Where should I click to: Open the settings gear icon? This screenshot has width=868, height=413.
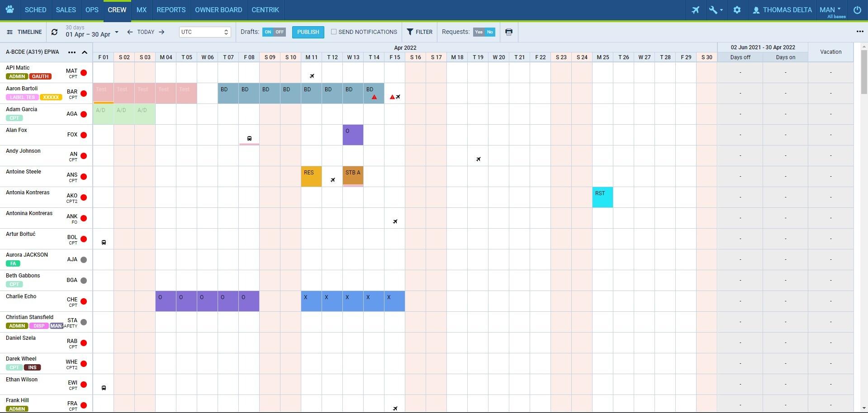click(x=737, y=10)
